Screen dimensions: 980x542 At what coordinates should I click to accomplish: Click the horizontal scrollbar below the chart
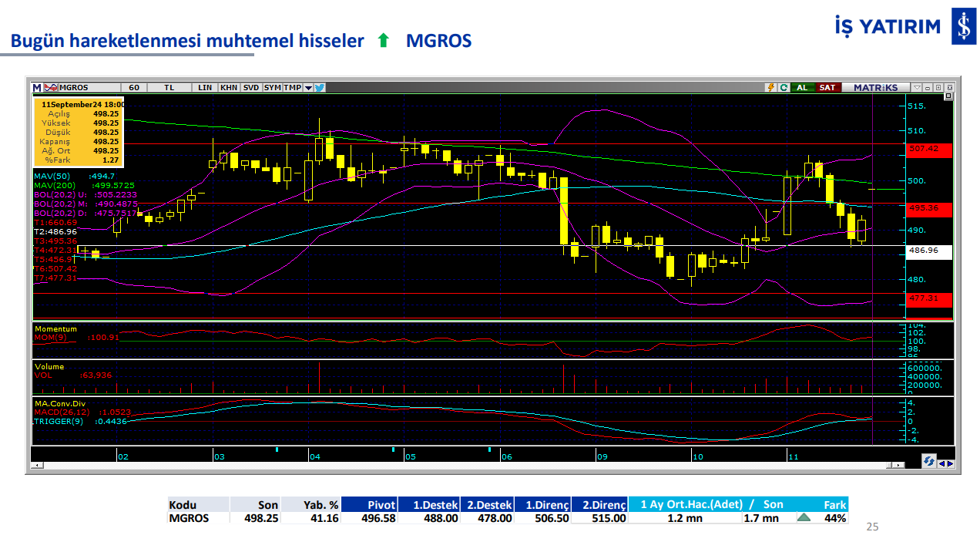tap(462, 465)
